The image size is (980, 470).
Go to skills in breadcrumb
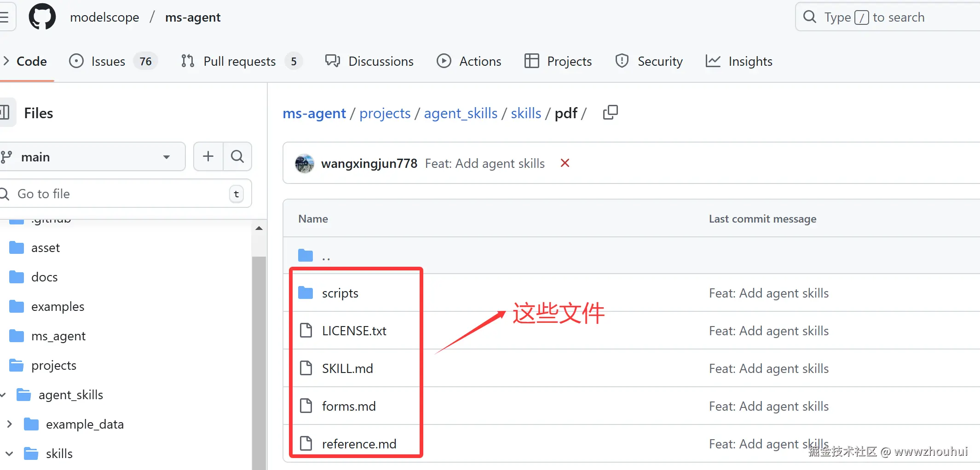pyautogui.click(x=526, y=113)
